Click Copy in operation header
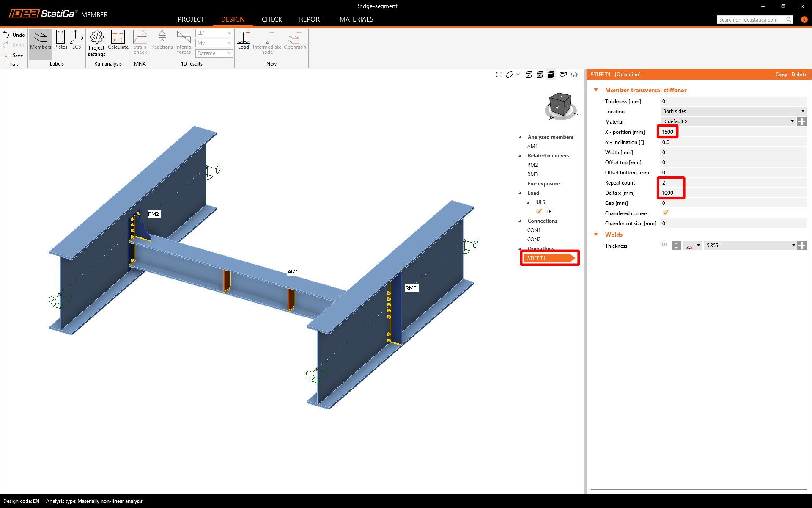The height and width of the screenshot is (508, 812). pos(781,75)
